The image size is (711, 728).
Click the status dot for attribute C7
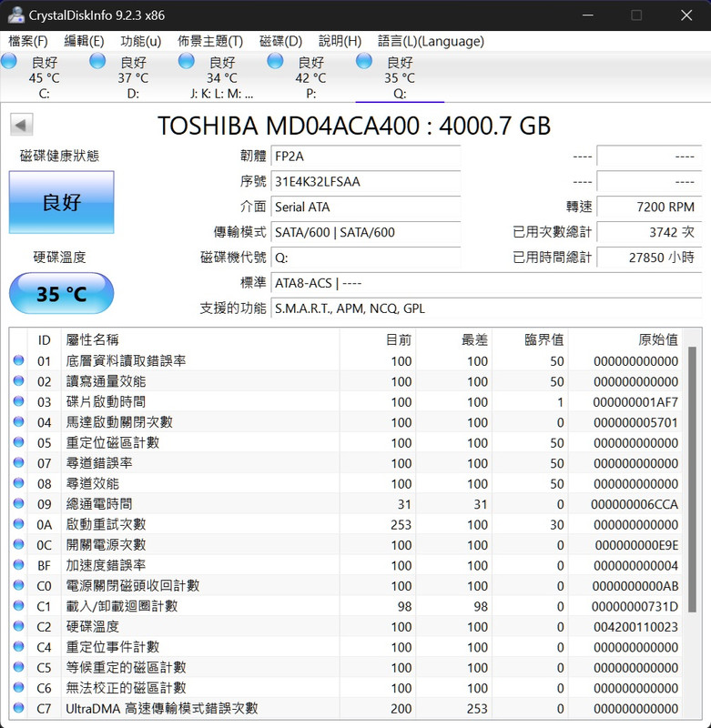pos(18,707)
